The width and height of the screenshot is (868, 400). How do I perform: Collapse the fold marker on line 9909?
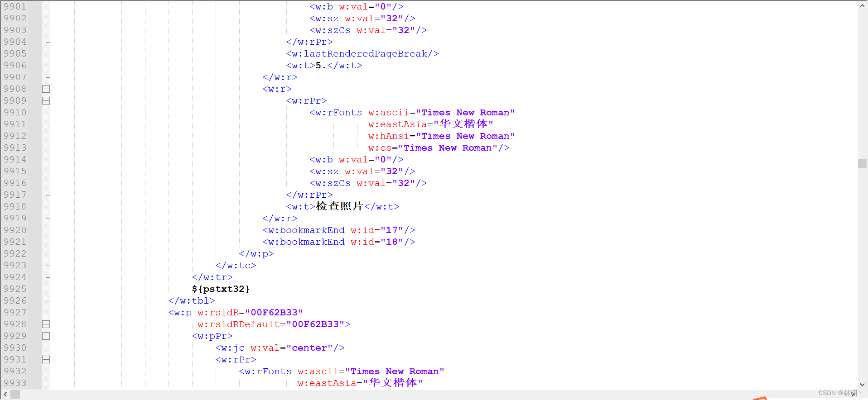[46, 101]
